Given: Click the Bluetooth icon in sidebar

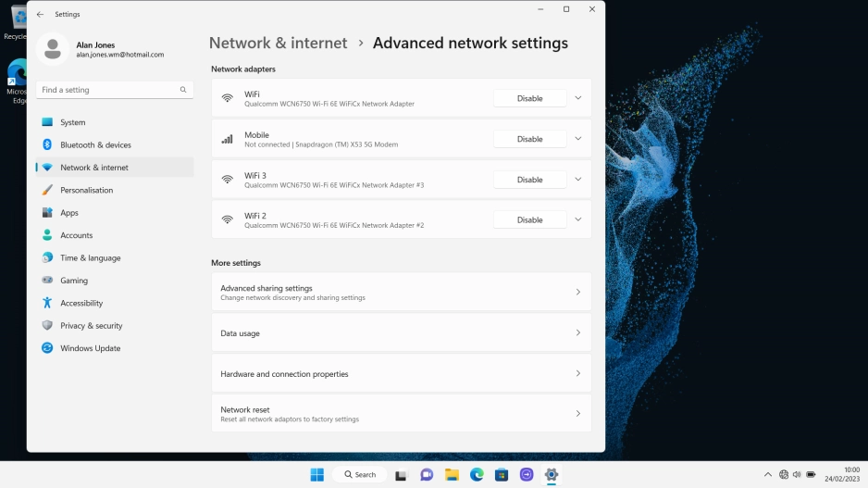Looking at the screenshot, I should click(x=47, y=144).
